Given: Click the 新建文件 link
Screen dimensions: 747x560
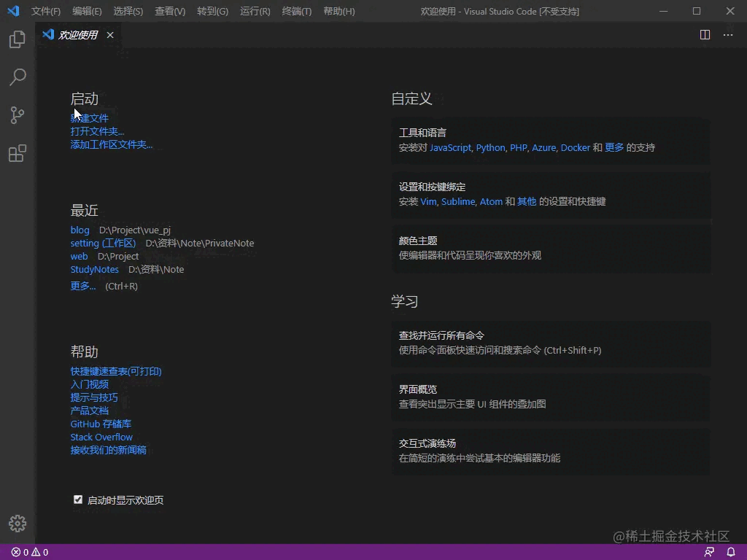Looking at the screenshot, I should (89, 117).
